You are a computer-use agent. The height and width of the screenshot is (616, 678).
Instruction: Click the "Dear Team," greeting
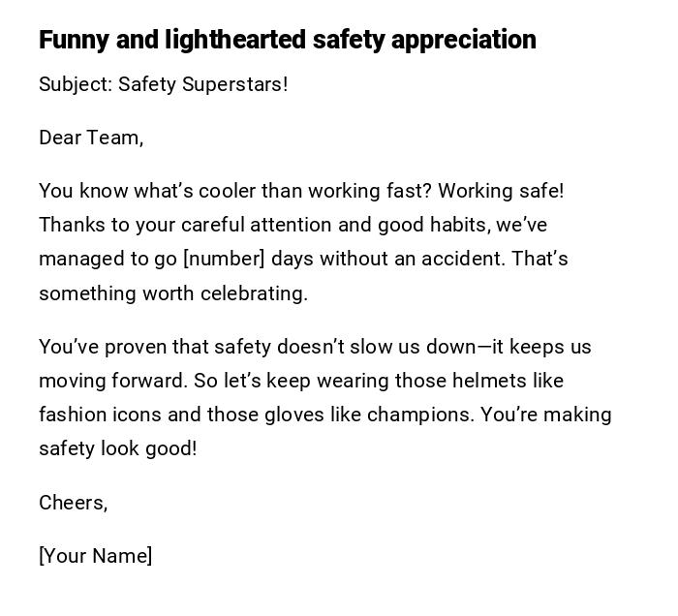[x=91, y=138]
